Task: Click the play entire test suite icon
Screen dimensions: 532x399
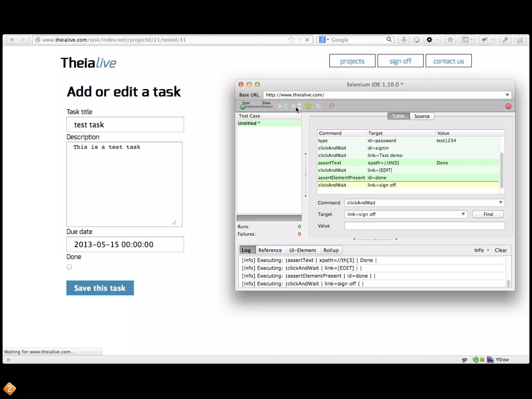Action: [x=283, y=107]
